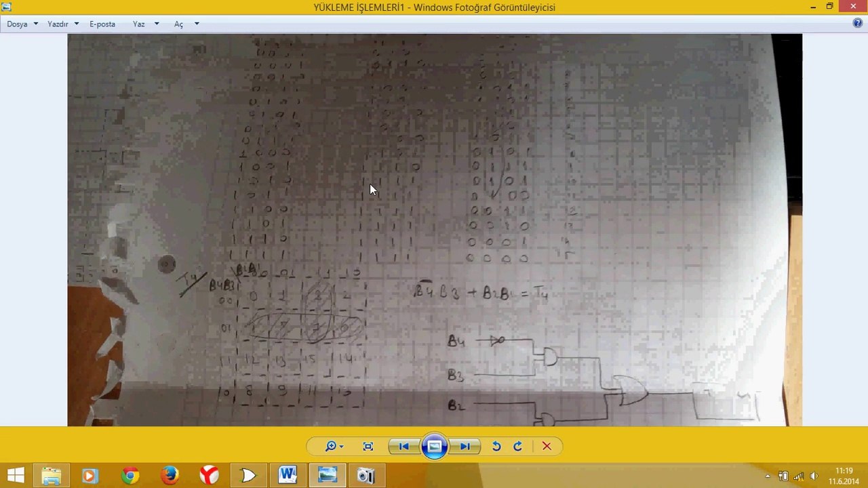Open Mozilla Firefox from taskbar
This screenshot has width=868, height=488.
(x=169, y=476)
